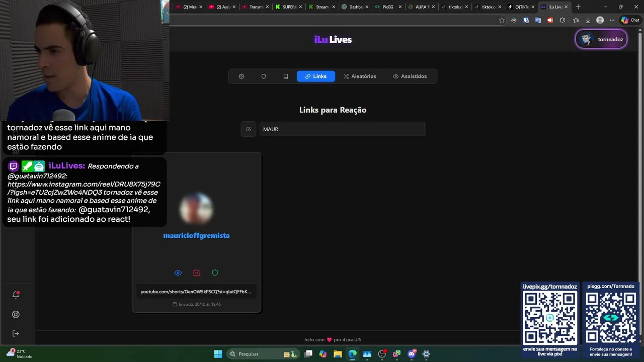Bookmark page with the star icon
Image resolution: width=644 pixels, height=362 pixels.
[x=502, y=20]
